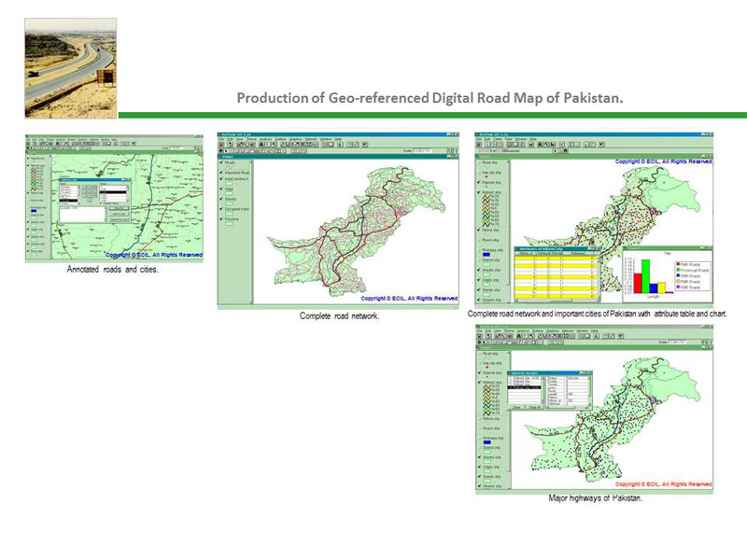The height and width of the screenshot is (560, 747).
Task: Click context Help icon in Complete road network toolbar
Action: click(365, 145)
